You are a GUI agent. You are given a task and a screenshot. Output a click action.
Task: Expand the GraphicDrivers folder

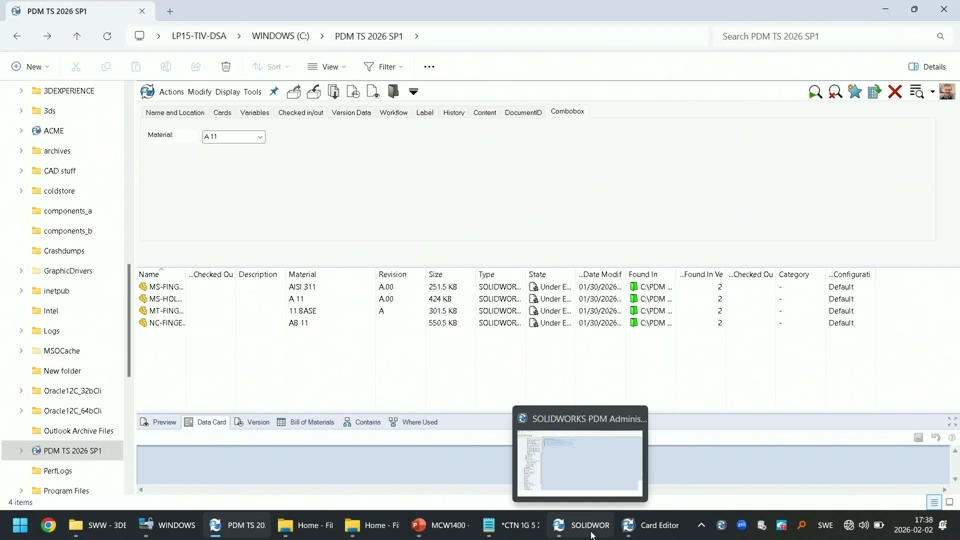click(21, 271)
